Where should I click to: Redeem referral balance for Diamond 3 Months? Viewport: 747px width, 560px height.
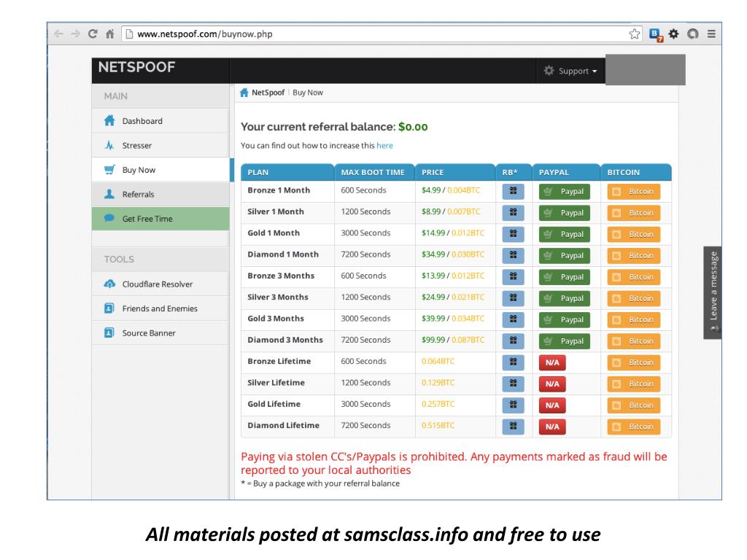(513, 341)
